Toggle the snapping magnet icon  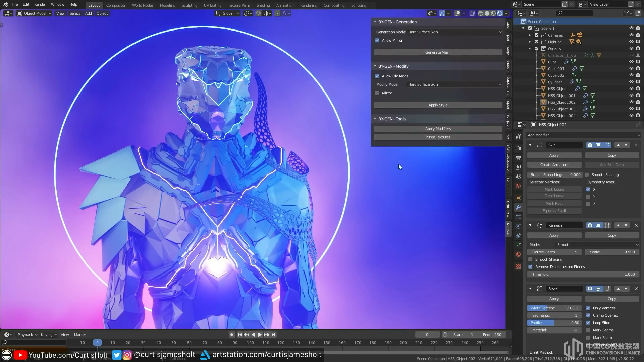[258, 13]
